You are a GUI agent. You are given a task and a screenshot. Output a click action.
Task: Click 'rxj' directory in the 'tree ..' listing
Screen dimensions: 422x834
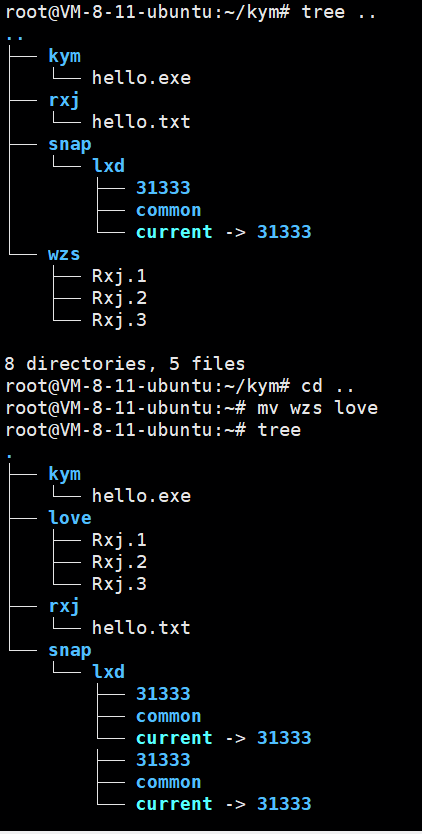[x=64, y=100]
